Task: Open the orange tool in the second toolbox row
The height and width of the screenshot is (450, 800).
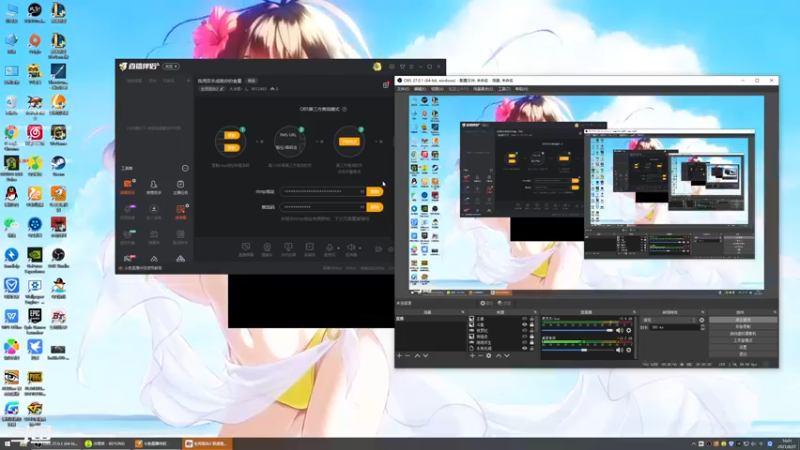Action: (181, 211)
